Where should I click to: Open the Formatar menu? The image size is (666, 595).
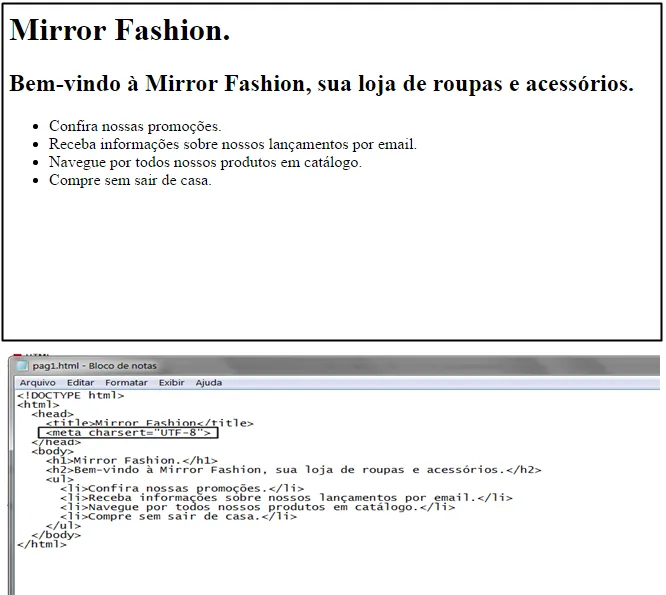tap(126, 383)
